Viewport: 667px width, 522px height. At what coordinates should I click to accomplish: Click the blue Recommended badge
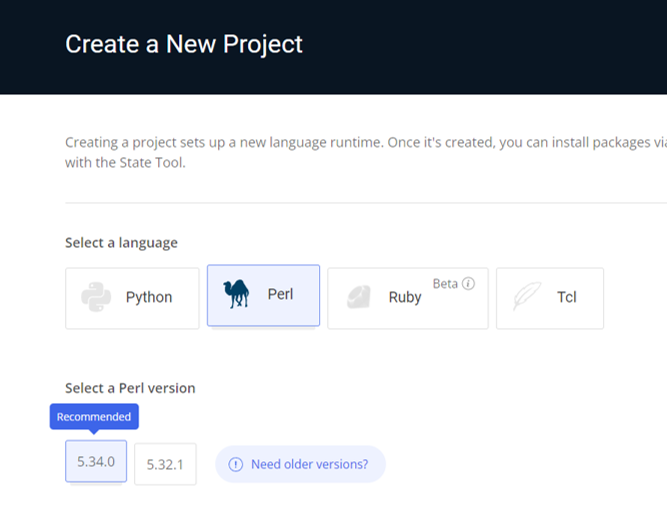(94, 417)
